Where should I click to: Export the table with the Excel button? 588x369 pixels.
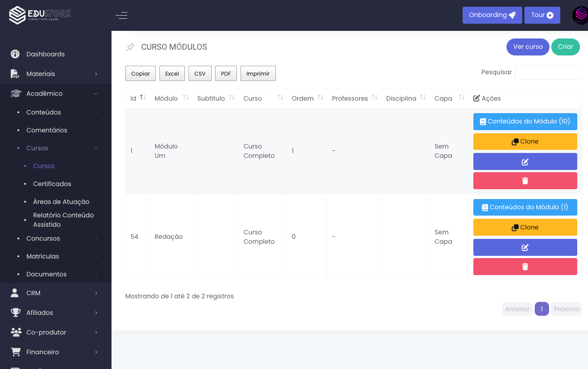172,74
